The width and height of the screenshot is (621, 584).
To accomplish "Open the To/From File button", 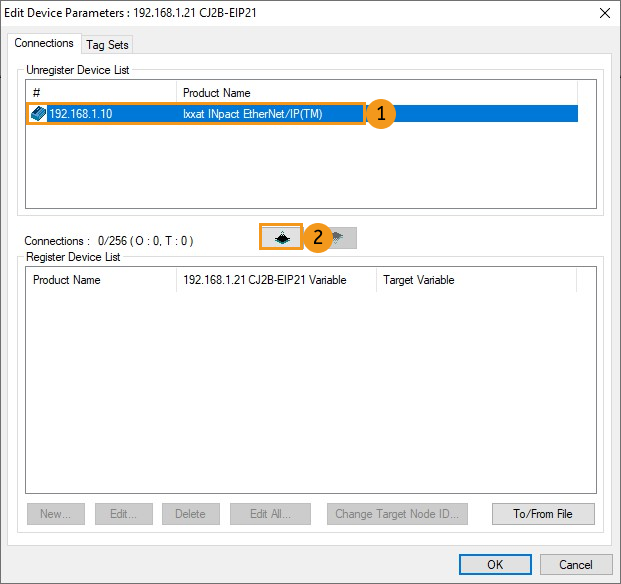I will coord(543,514).
